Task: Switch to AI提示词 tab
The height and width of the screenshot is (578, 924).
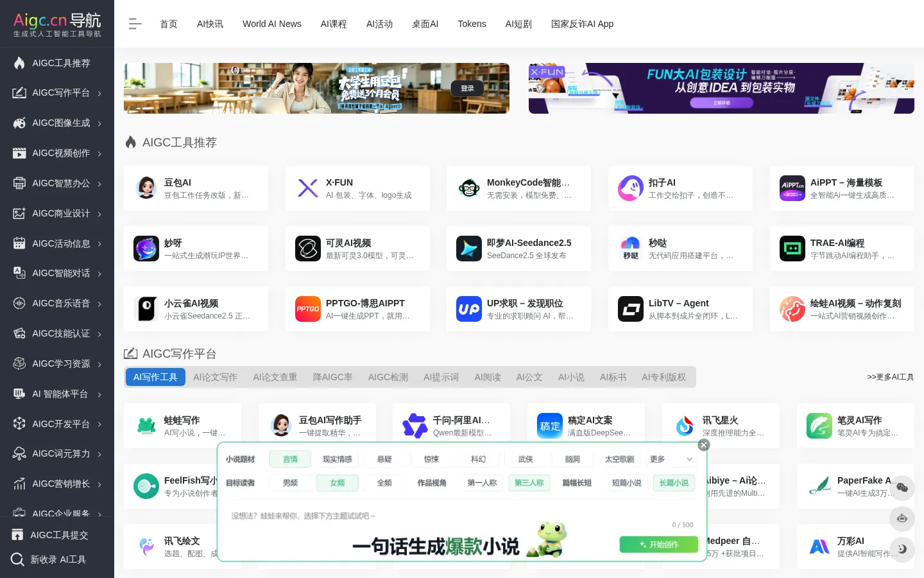Action: (441, 377)
